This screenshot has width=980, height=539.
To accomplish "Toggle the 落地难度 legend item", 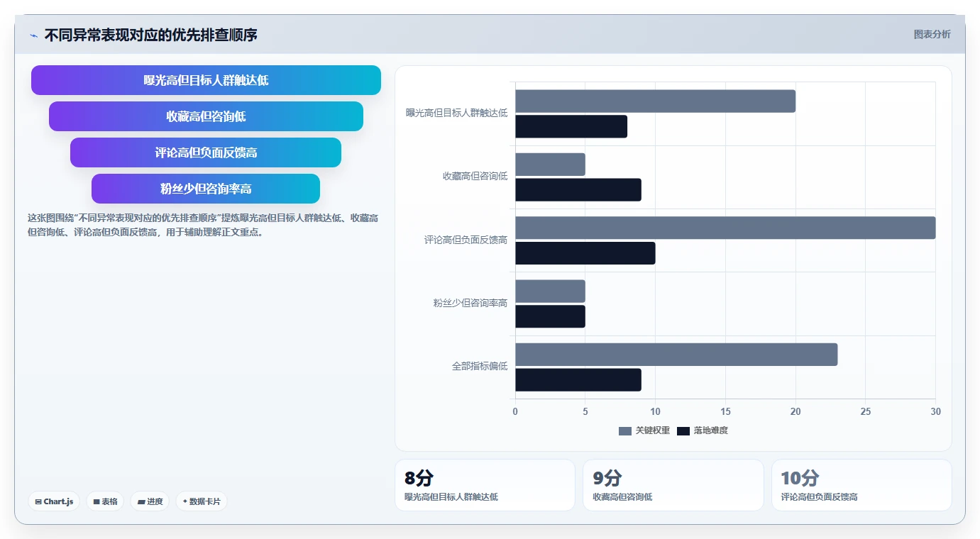I will click(x=703, y=430).
